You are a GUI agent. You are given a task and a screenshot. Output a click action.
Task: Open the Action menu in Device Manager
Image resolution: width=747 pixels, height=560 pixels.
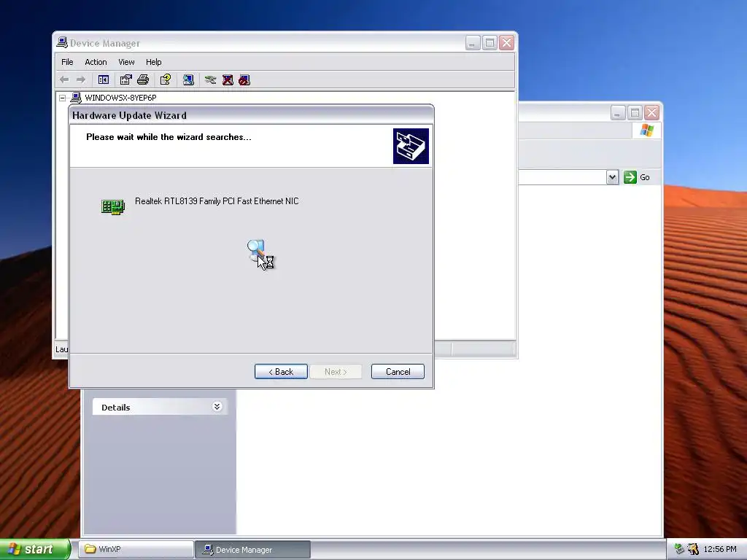point(96,62)
